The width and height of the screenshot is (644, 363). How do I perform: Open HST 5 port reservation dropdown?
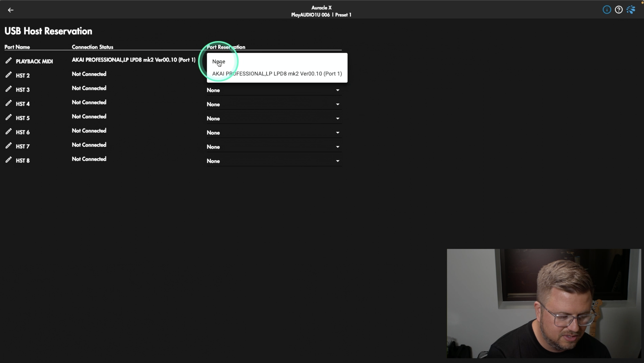tap(274, 119)
